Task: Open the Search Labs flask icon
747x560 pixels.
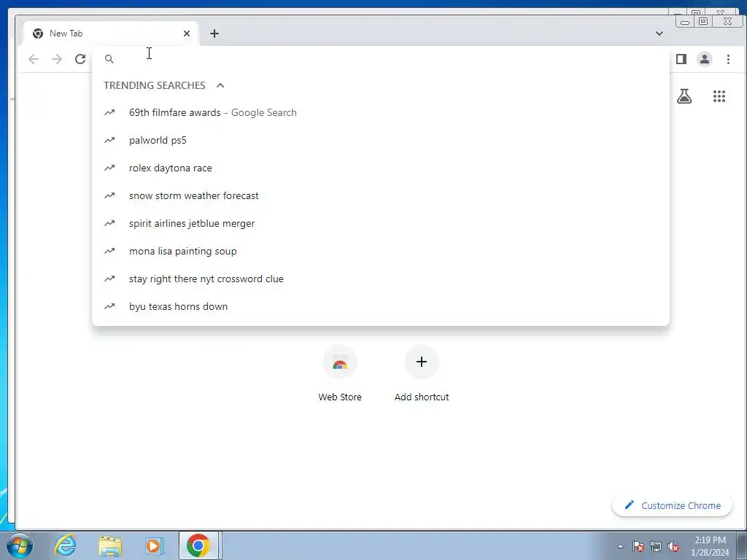Action: [684, 96]
